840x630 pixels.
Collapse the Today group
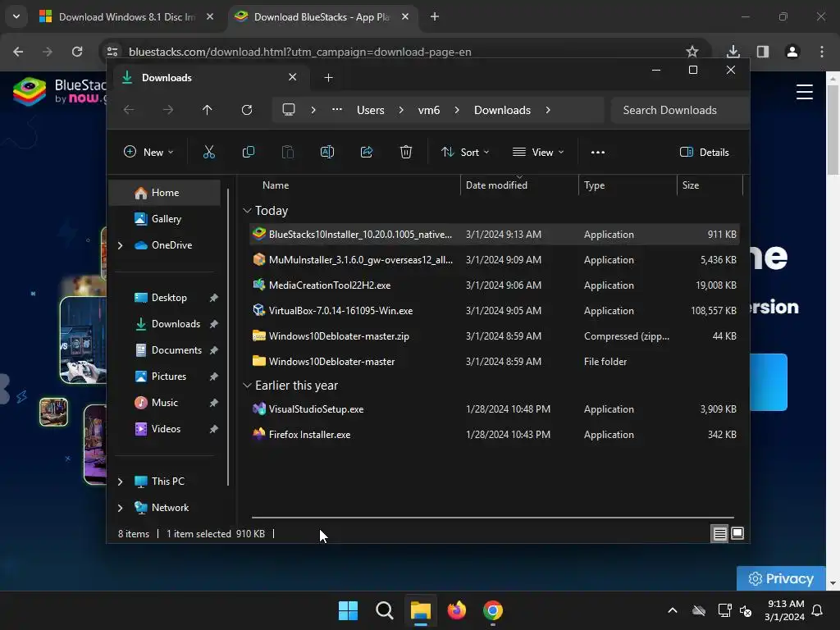coord(247,211)
